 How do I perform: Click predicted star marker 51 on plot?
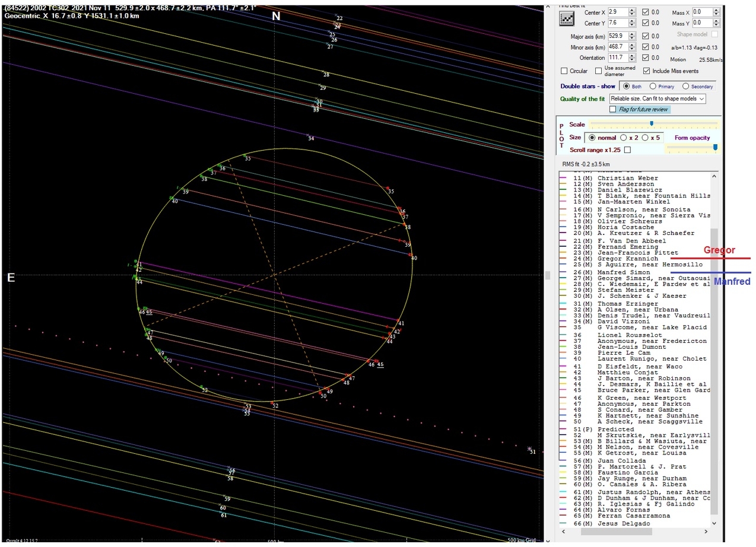[x=531, y=449]
